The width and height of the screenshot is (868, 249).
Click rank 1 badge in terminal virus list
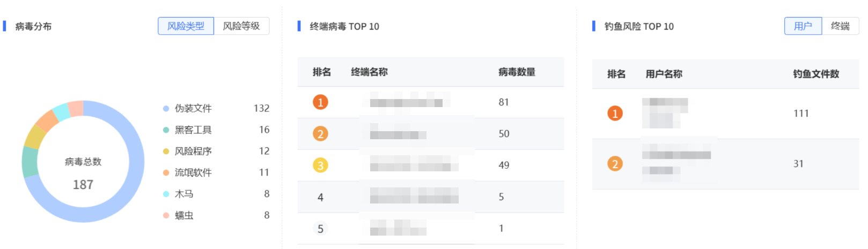pyautogui.click(x=320, y=102)
